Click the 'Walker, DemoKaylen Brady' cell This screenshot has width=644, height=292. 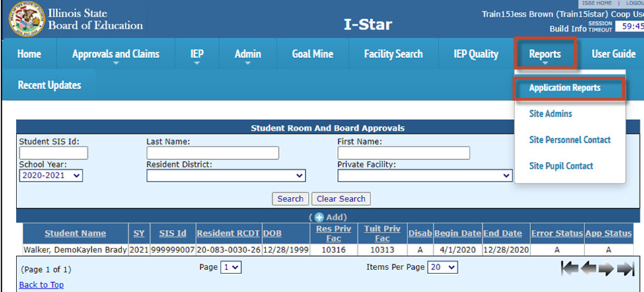75,250
